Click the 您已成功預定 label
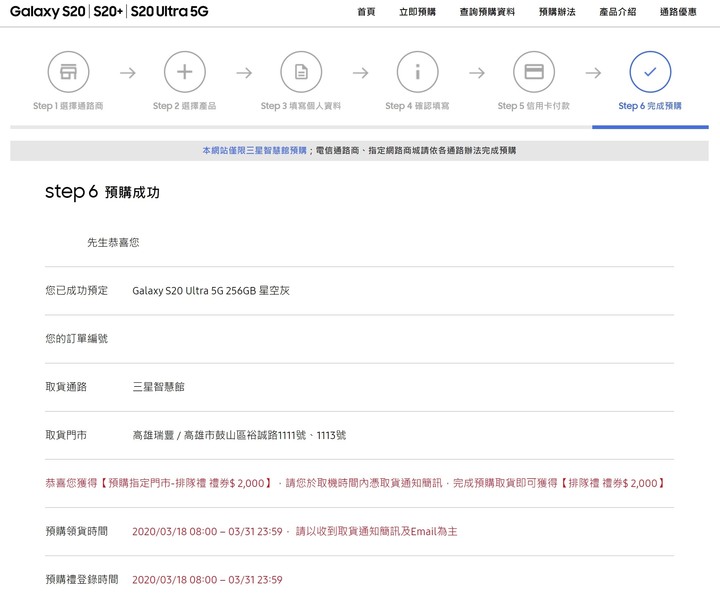The image size is (720, 593). click(x=76, y=291)
